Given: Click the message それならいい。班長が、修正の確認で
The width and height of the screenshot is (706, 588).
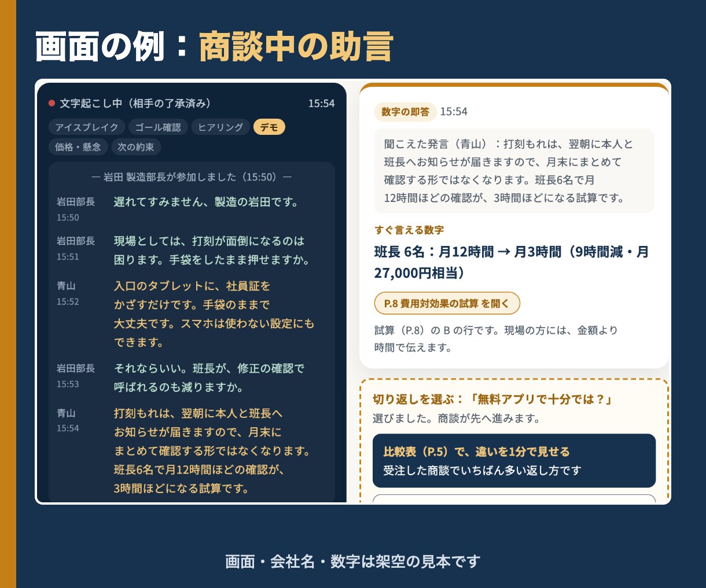Looking at the screenshot, I should [x=209, y=378].
